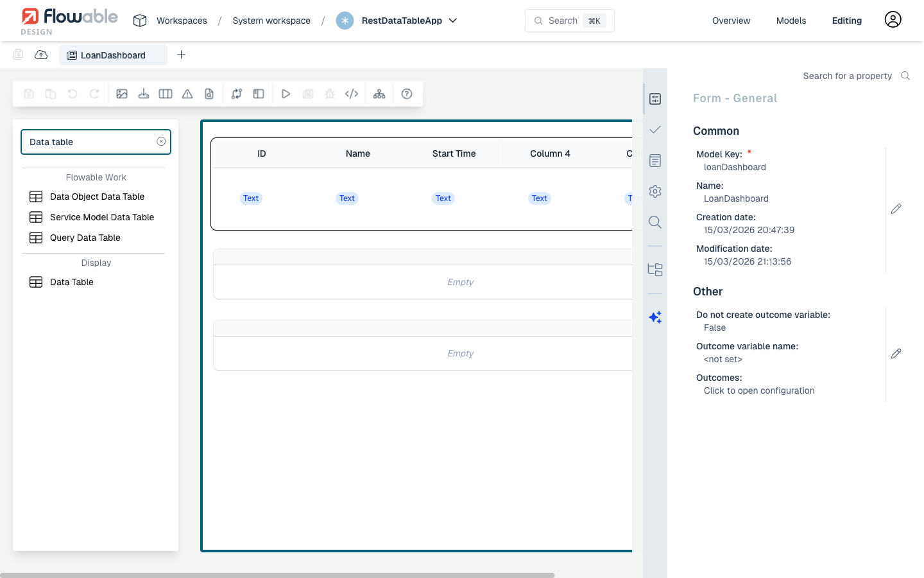Click the warning triangle validation icon
Viewport: 924px width, 578px height.
click(x=187, y=94)
